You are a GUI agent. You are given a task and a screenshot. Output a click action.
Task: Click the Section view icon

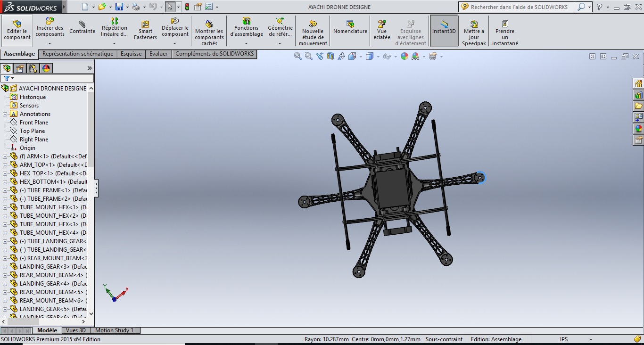(330, 56)
